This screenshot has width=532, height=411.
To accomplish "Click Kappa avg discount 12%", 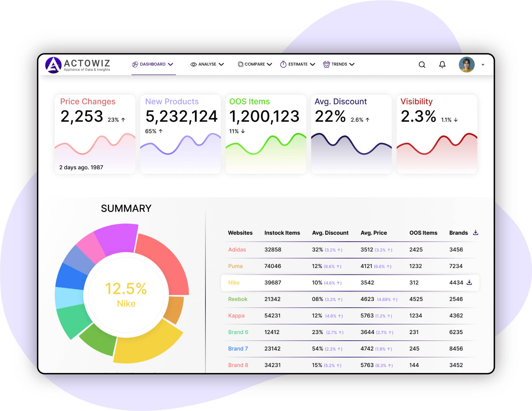I will 317,316.
